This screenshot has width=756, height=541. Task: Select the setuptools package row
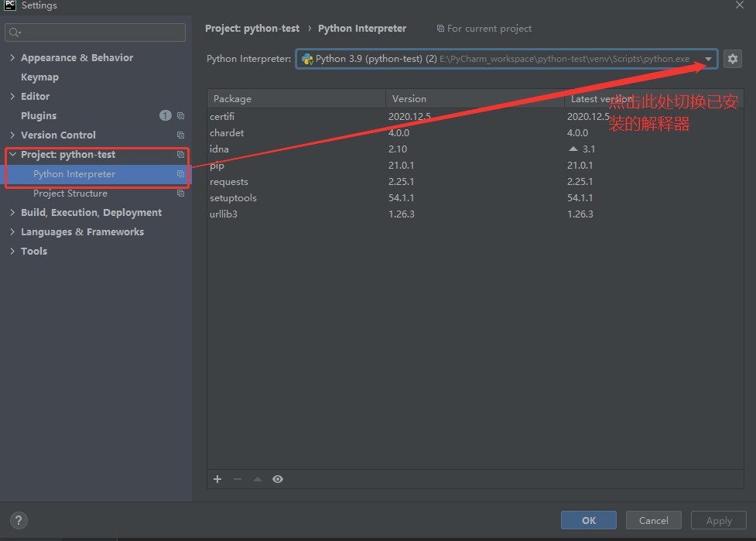pos(475,197)
